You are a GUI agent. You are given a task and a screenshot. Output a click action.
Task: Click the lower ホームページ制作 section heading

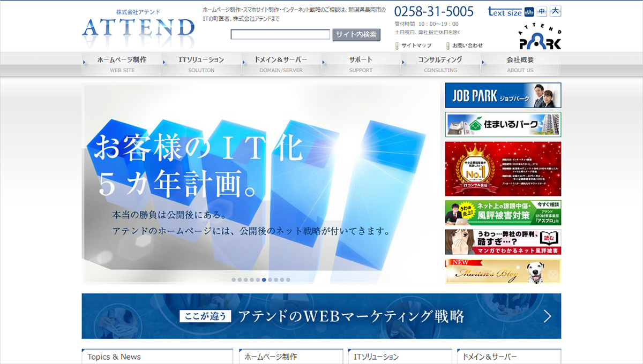(271, 357)
